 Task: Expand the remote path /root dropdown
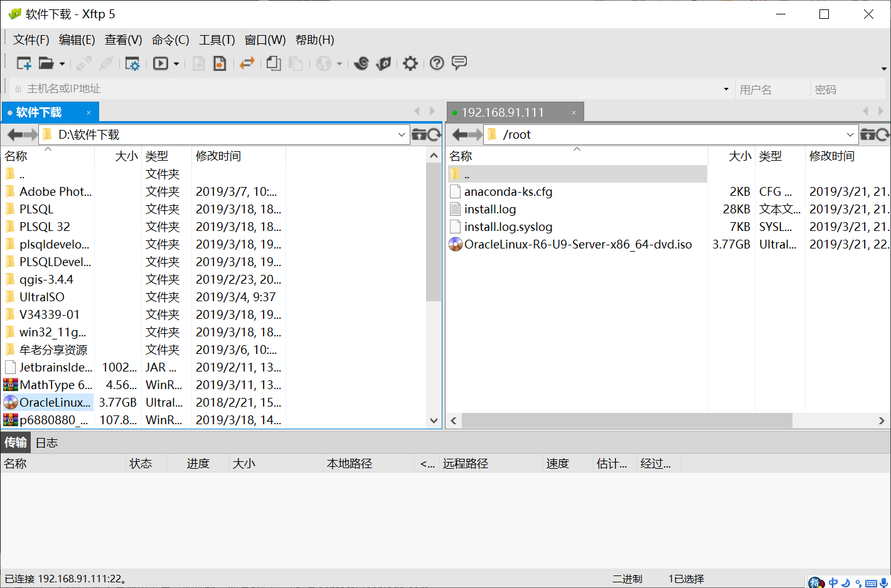tap(850, 135)
